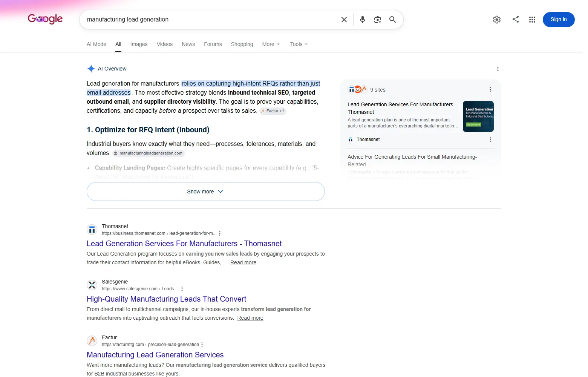588x377 pixels.
Task: Click the '9 sites' label
Action: click(x=378, y=90)
